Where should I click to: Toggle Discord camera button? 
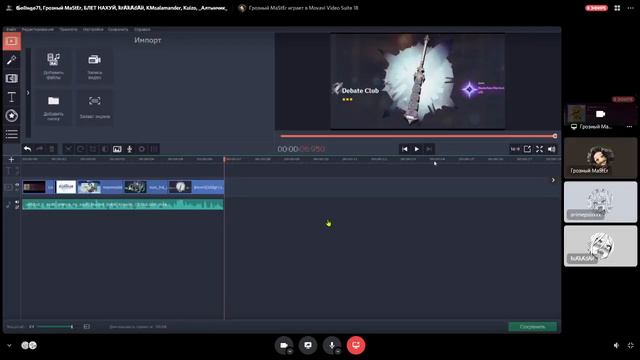coord(284,345)
